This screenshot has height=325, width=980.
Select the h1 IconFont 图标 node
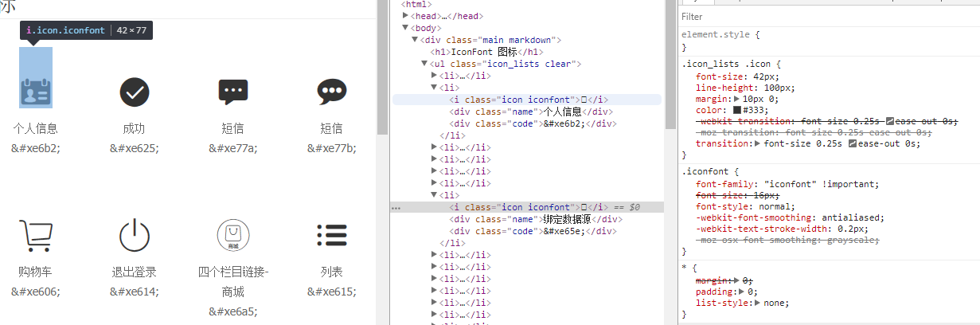pyautogui.click(x=487, y=52)
